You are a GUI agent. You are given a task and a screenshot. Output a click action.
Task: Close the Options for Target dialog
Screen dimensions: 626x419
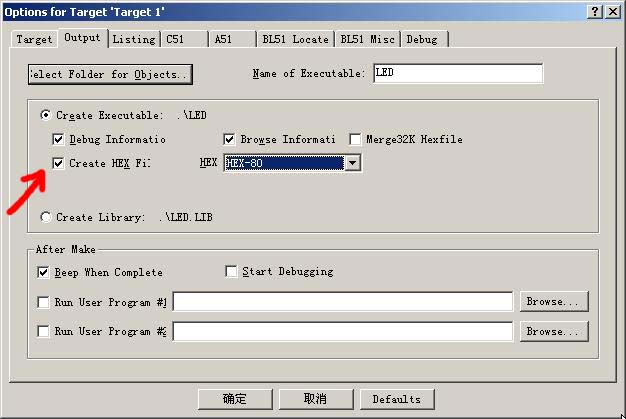(x=611, y=10)
